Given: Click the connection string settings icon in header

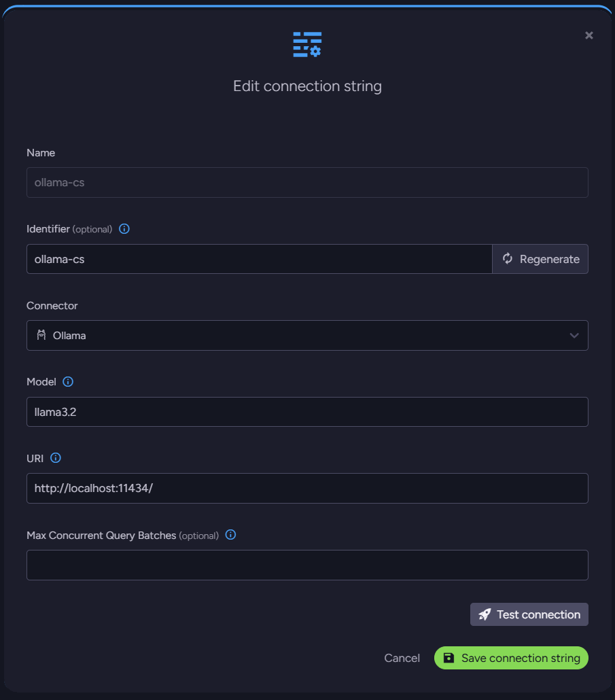Looking at the screenshot, I should point(307,44).
